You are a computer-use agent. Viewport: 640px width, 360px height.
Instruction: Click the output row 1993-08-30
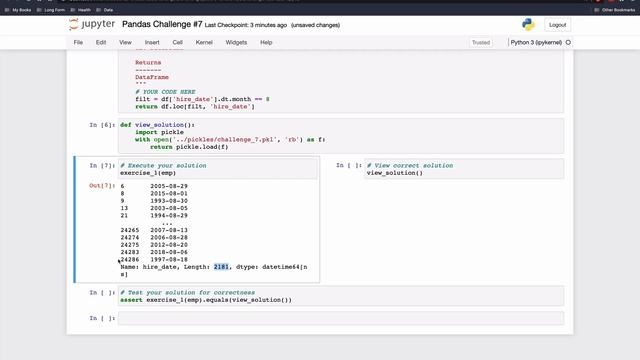tap(154, 201)
